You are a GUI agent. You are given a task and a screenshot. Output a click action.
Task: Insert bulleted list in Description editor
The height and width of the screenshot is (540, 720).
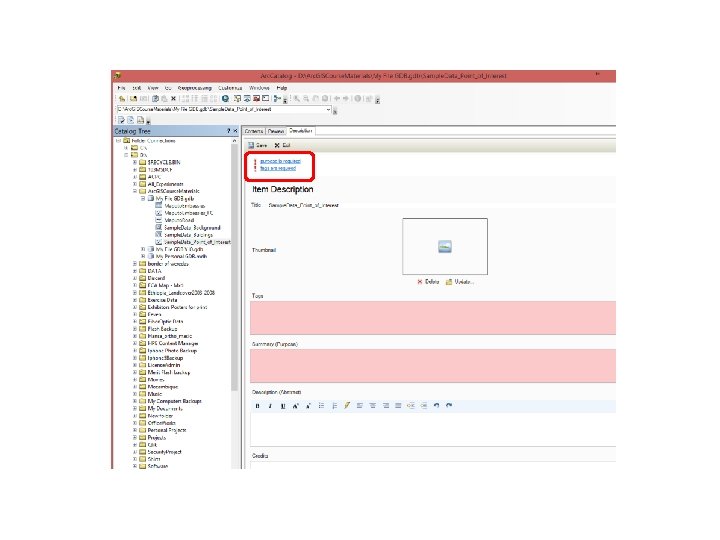click(321, 406)
